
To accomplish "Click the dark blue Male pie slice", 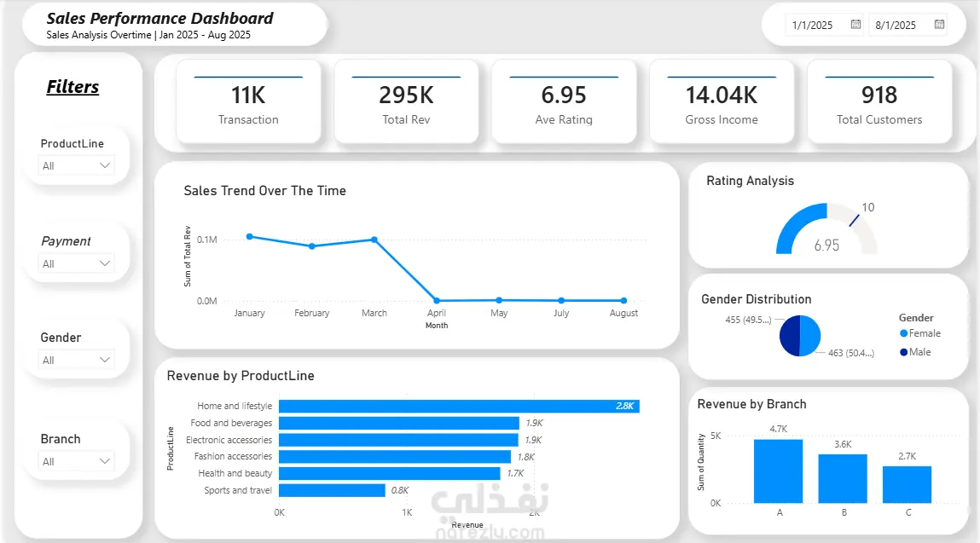I will 790,336.
